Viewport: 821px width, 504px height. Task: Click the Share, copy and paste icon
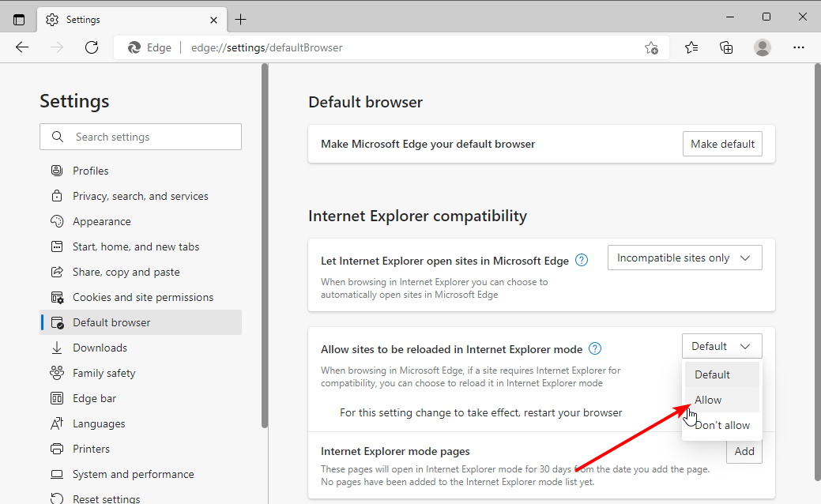click(x=57, y=272)
